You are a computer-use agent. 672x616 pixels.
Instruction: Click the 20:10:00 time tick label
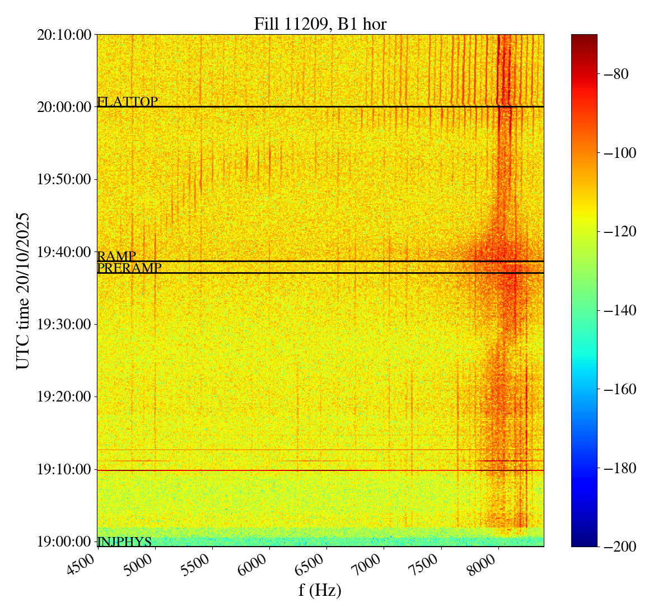[64, 35]
